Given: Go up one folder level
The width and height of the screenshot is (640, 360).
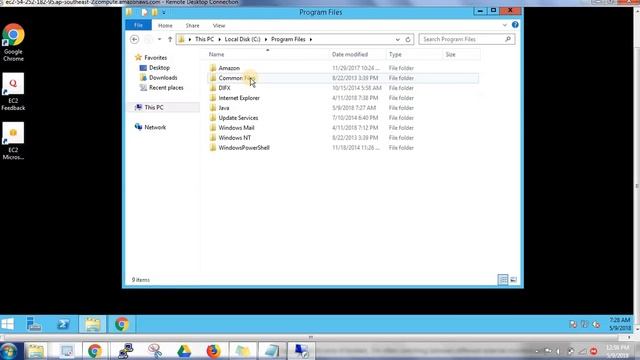Looking at the screenshot, I should 170,39.
